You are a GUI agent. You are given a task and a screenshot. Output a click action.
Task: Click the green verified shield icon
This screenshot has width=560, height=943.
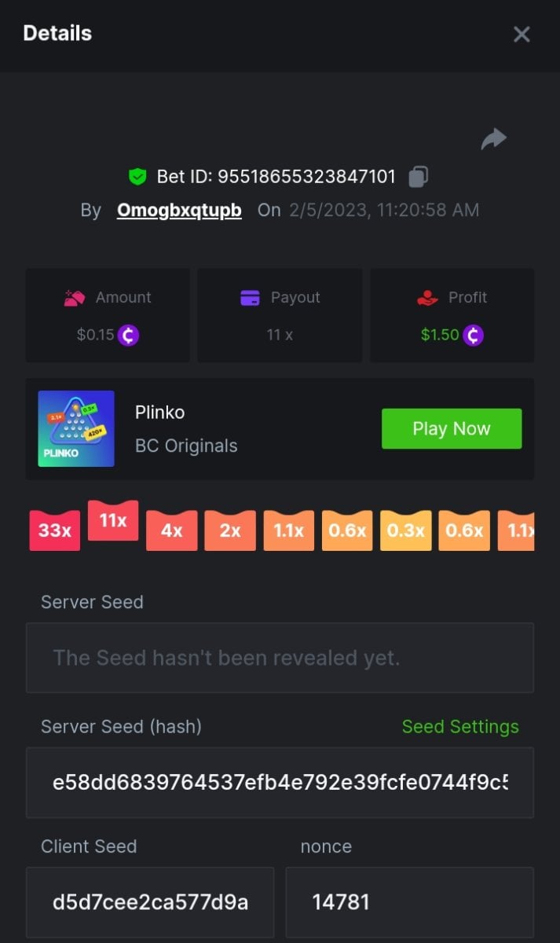[x=137, y=177]
